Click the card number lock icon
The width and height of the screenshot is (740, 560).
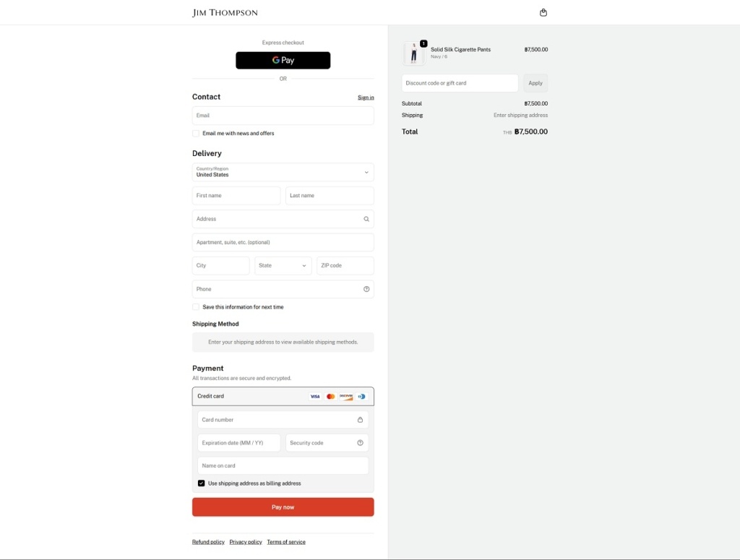click(360, 420)
